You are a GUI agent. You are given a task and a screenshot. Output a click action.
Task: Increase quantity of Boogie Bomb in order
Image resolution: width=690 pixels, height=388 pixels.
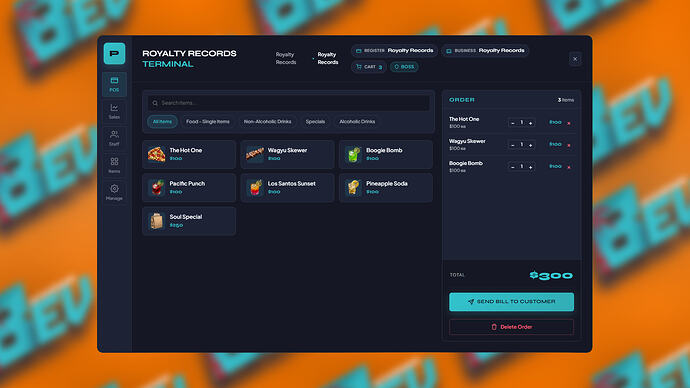[x=531, y=167]
